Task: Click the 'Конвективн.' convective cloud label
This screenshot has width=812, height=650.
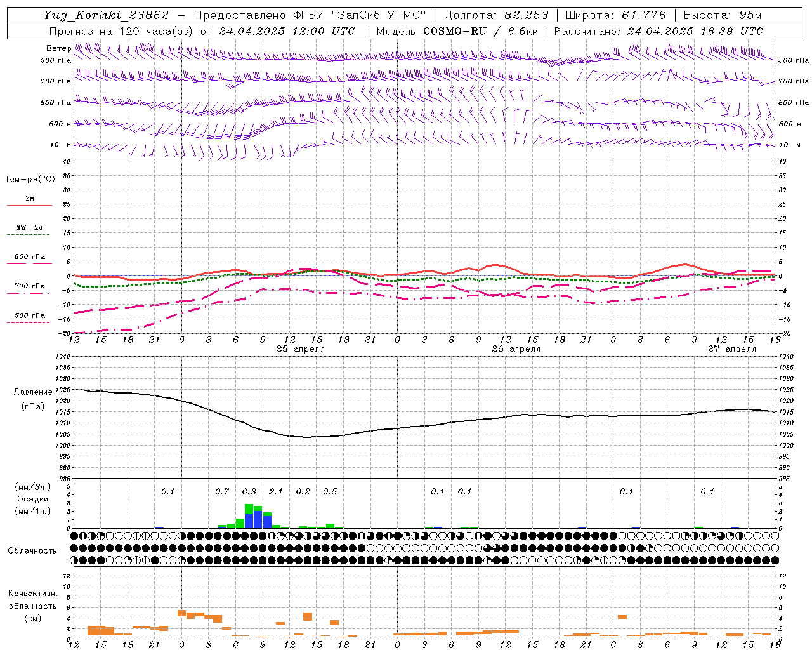Action: tap(32, 594)
